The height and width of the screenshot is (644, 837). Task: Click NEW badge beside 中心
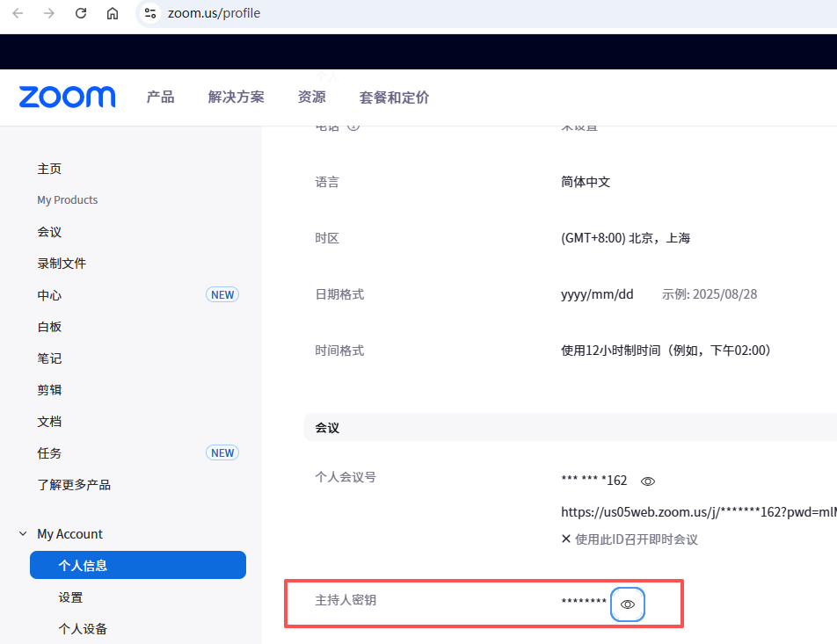222,294
